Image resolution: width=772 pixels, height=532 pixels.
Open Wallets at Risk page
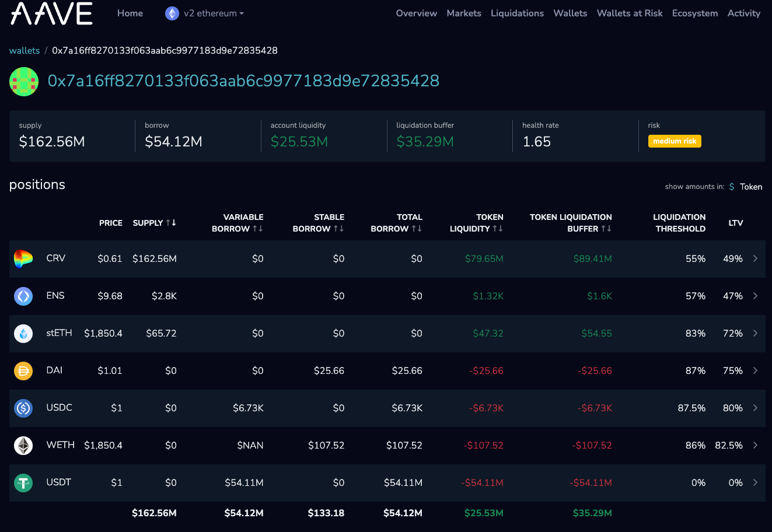click(x=630, y=13)
